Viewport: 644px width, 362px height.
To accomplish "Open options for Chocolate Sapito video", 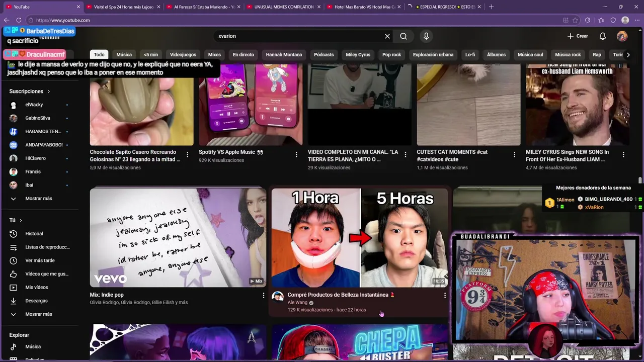I will pos(188,155).
